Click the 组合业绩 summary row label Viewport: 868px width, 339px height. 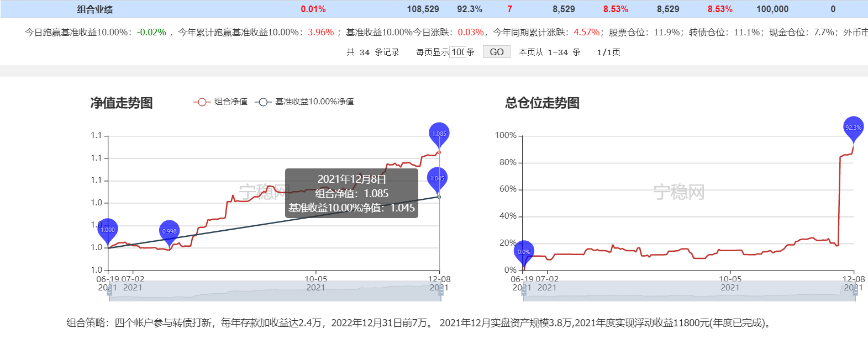[95, 9]
